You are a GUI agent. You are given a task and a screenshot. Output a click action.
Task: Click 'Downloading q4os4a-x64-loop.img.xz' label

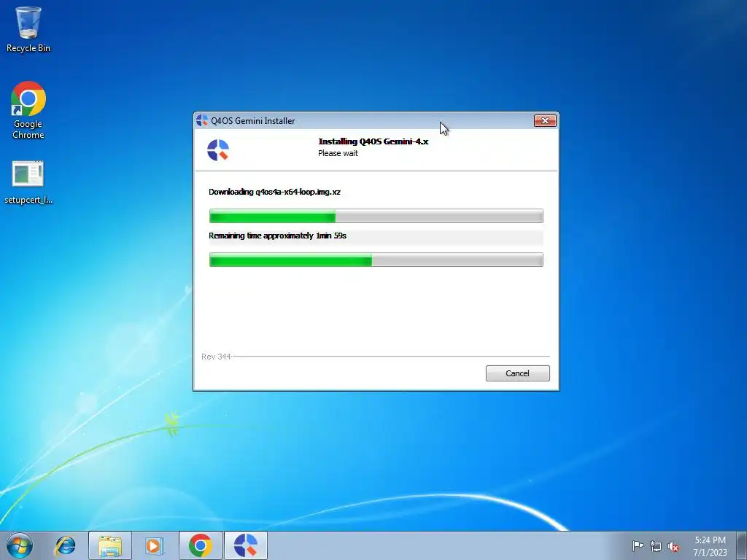pyautogui.click(x=274, y=192)
